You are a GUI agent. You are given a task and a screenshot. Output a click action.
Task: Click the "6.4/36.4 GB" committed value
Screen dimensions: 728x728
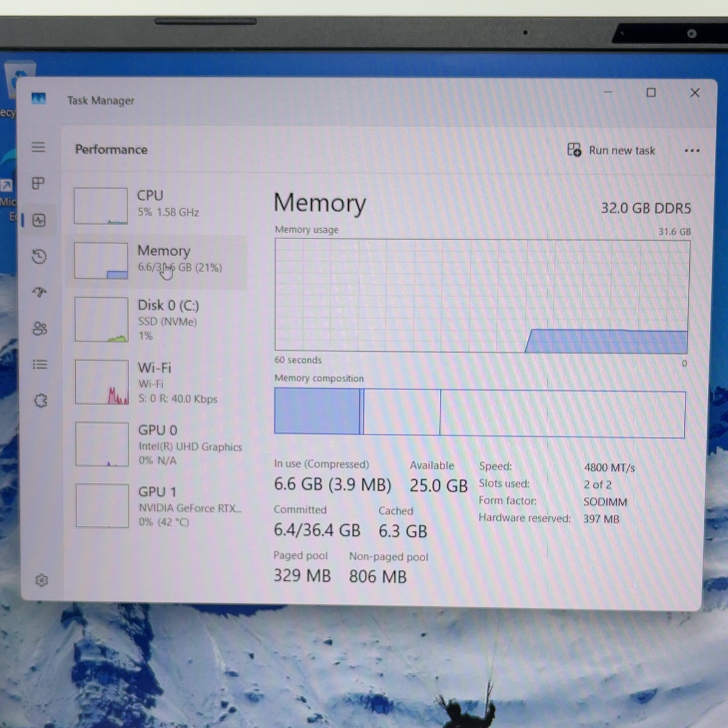click(x=317, y=530)
